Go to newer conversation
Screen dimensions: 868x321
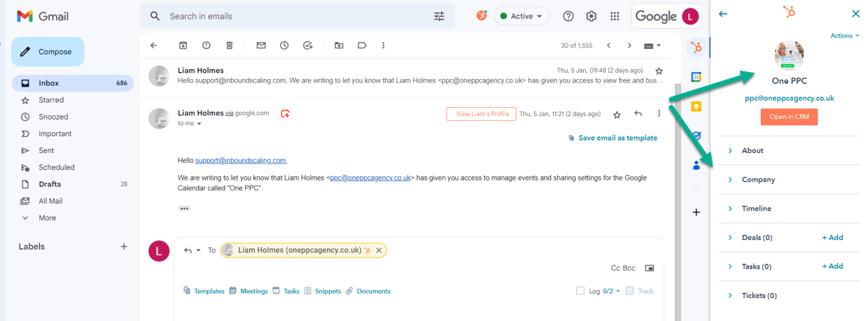tap(608, 45)
